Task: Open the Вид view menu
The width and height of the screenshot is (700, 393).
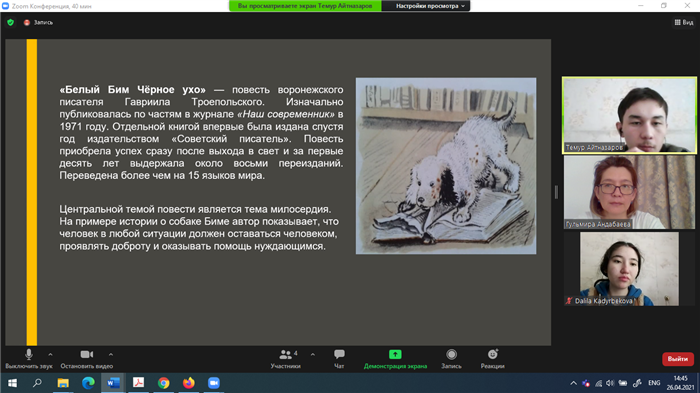Action: point(683,22)
